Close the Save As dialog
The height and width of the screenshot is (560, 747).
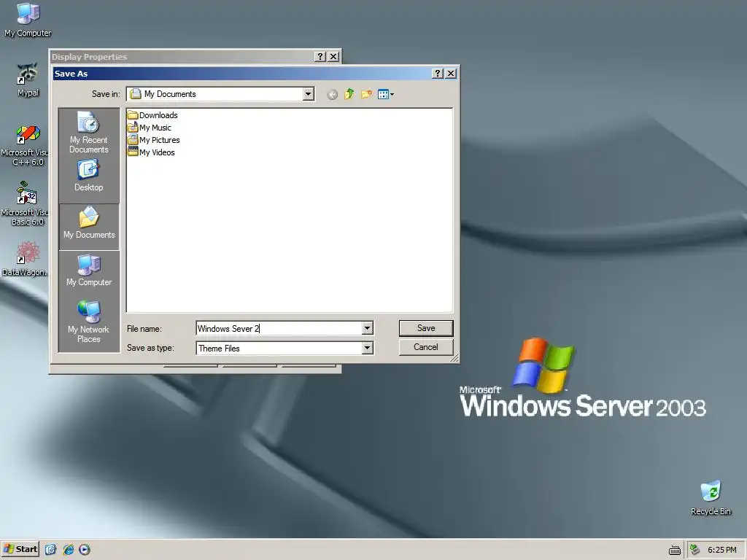coord(451,74)
